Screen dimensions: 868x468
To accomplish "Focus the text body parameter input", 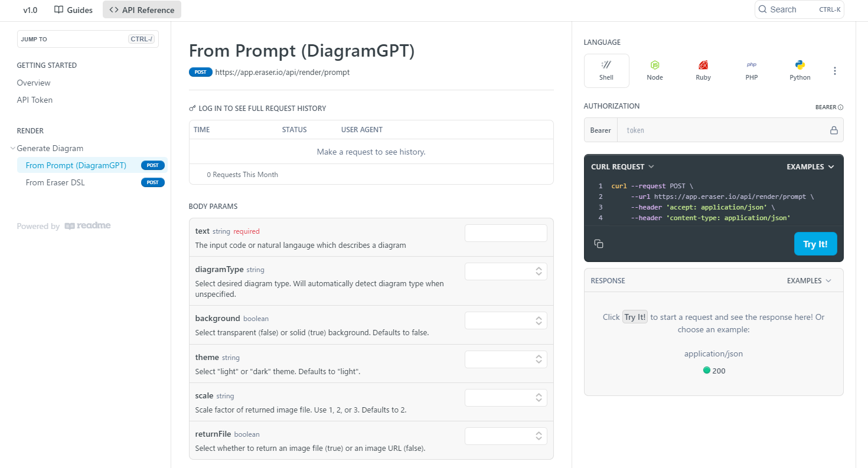I will [x=506, y=233].
